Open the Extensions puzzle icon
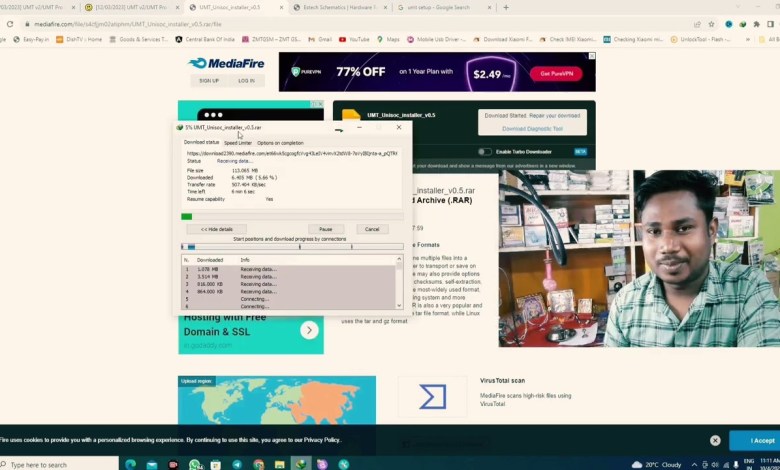This screenshot has width=780, height=470. click(757, 24)
